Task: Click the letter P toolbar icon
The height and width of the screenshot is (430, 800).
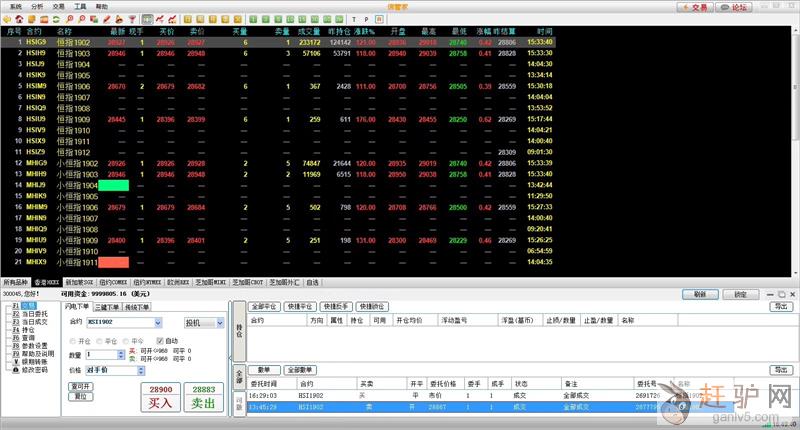Action: (x=366, y=18)
